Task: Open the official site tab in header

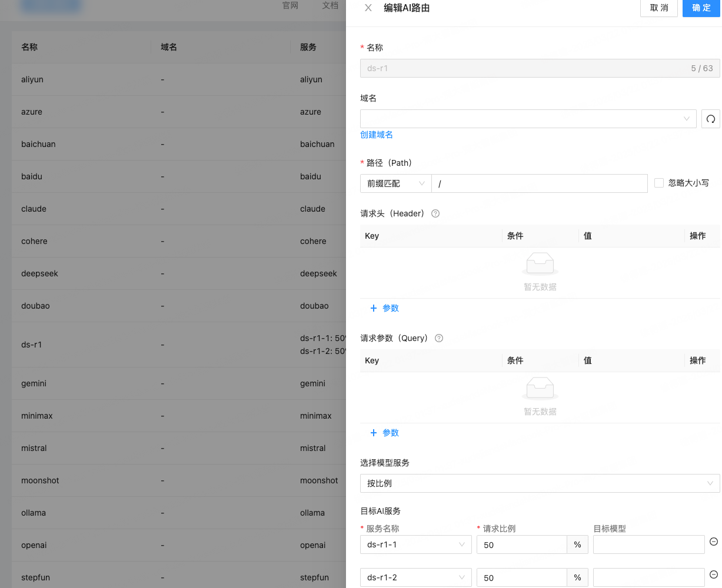Action: click(290, 5)
